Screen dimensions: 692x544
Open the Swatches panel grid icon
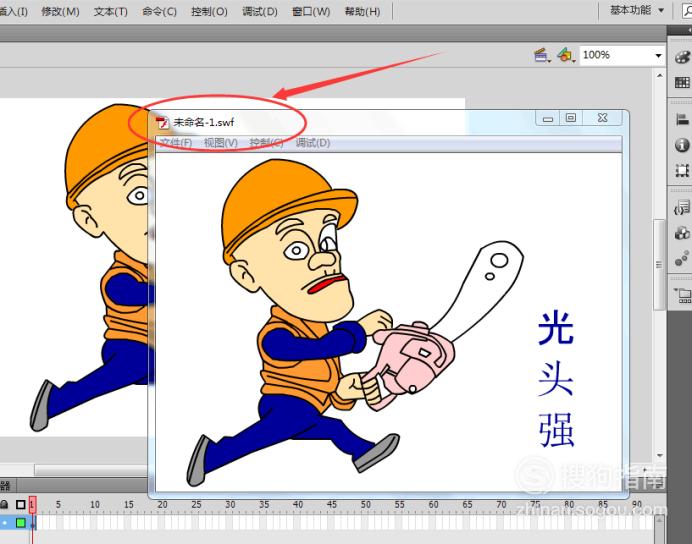[x=682, y=83]
